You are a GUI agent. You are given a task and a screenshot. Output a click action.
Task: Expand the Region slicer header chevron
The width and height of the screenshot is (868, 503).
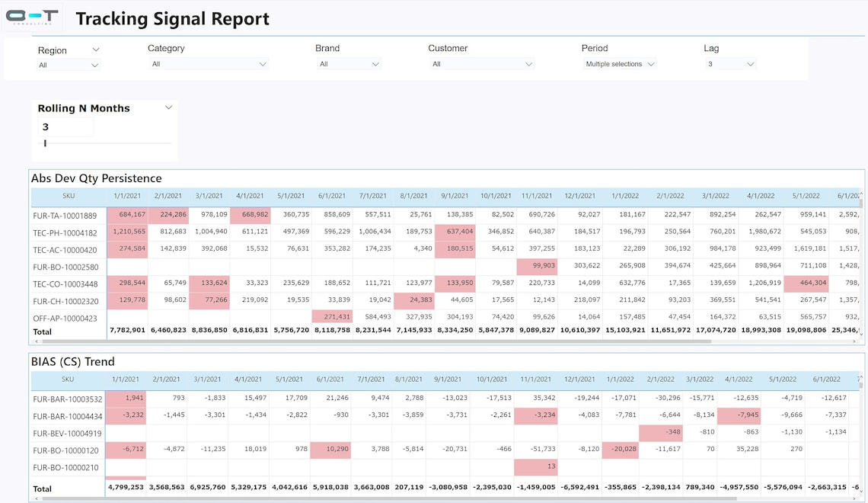coord(95,49)
